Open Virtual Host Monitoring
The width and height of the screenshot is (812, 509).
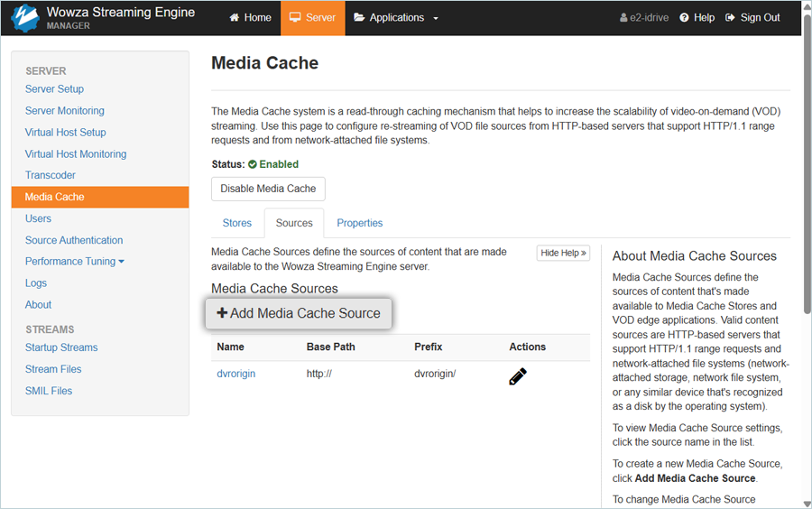76,154
